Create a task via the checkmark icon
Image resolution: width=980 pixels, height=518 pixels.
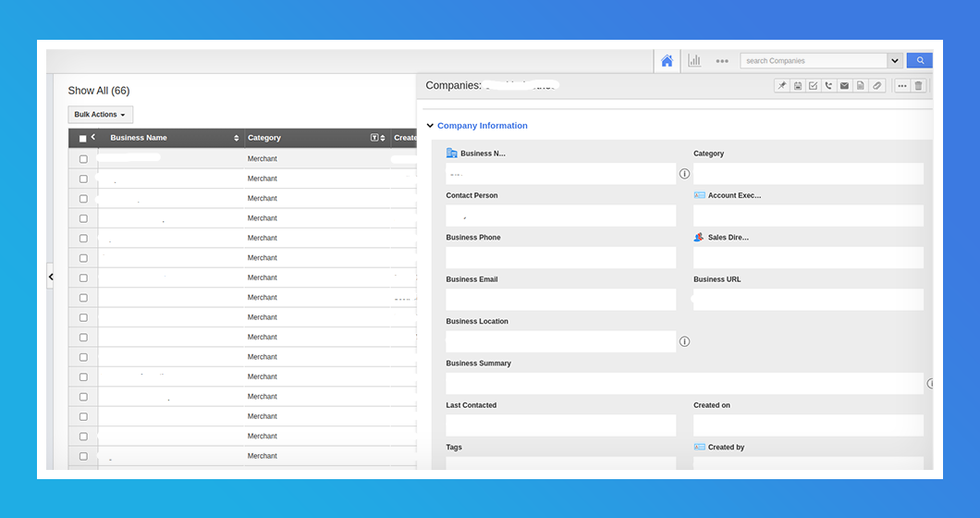(x=814, y=86)
